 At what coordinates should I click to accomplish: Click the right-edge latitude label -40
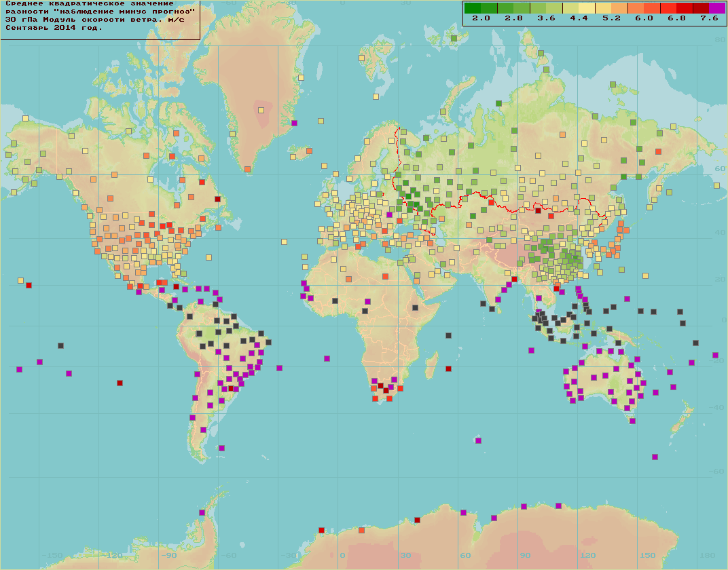pyautogui.click(x=717, y=407)
